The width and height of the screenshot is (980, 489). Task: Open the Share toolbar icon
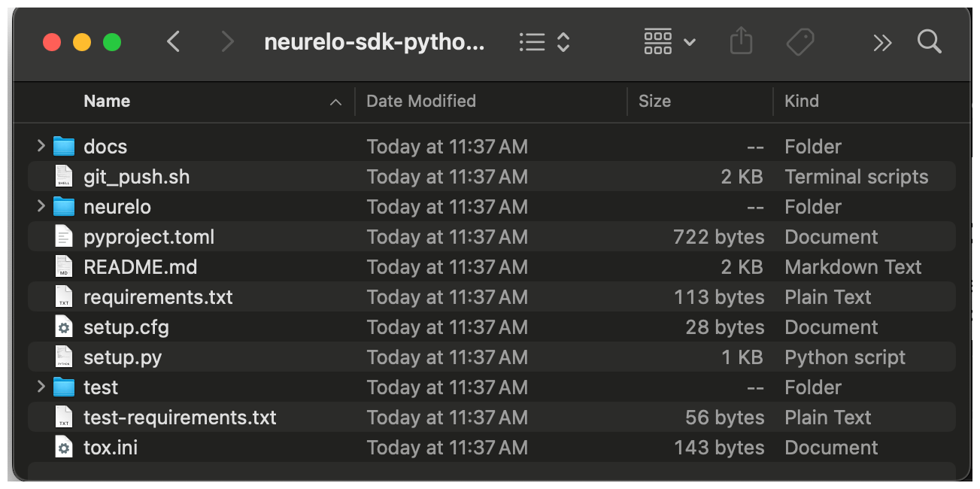741,42
